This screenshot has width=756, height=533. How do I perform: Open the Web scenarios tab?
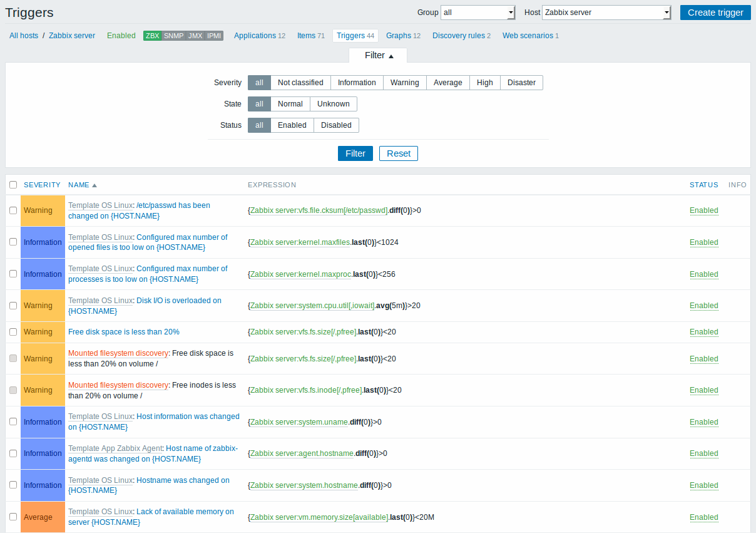(530, 36)
